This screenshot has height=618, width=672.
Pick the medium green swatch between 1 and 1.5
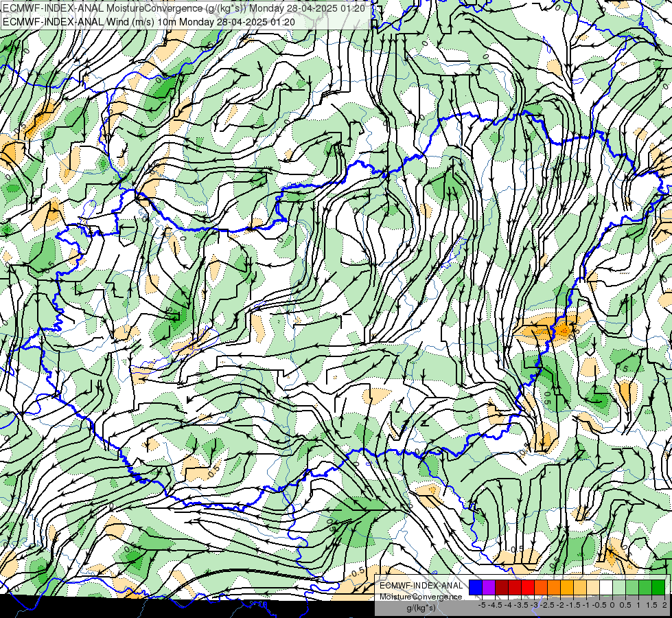point(645,588)
